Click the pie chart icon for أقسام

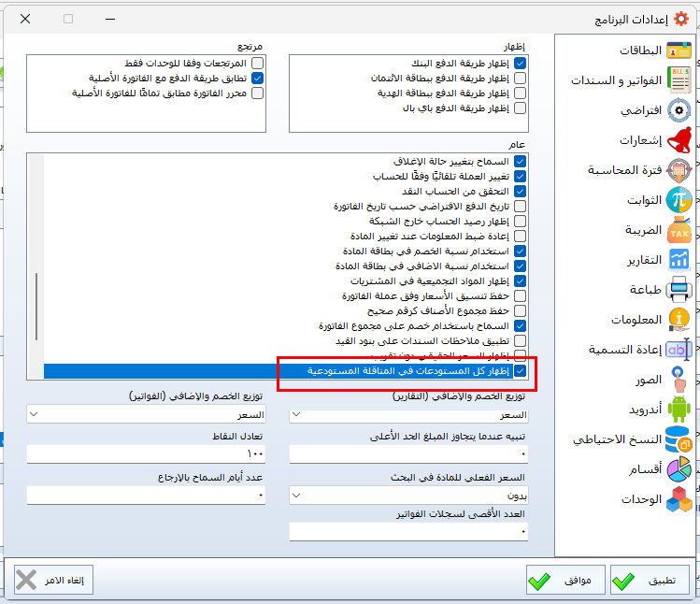tap(679, 468)
